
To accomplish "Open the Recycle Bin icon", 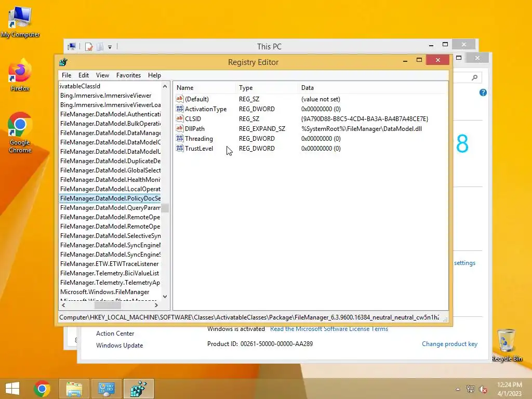I will point(507,345).
